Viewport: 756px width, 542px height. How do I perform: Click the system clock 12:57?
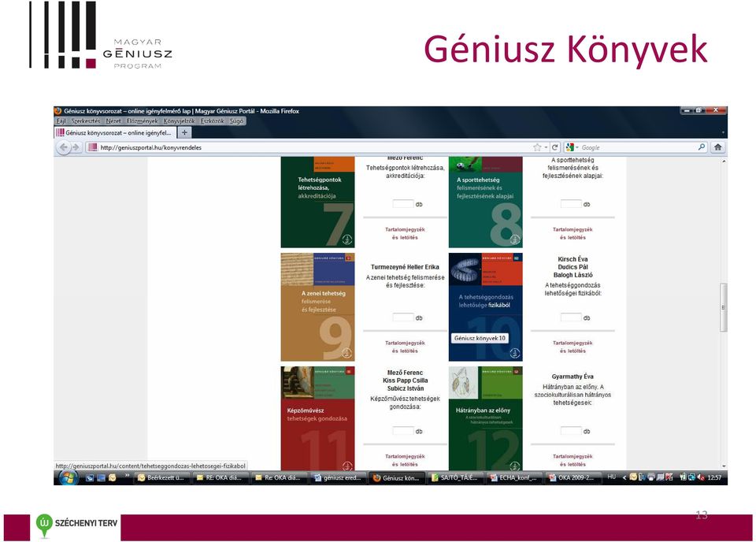[714, 477]
